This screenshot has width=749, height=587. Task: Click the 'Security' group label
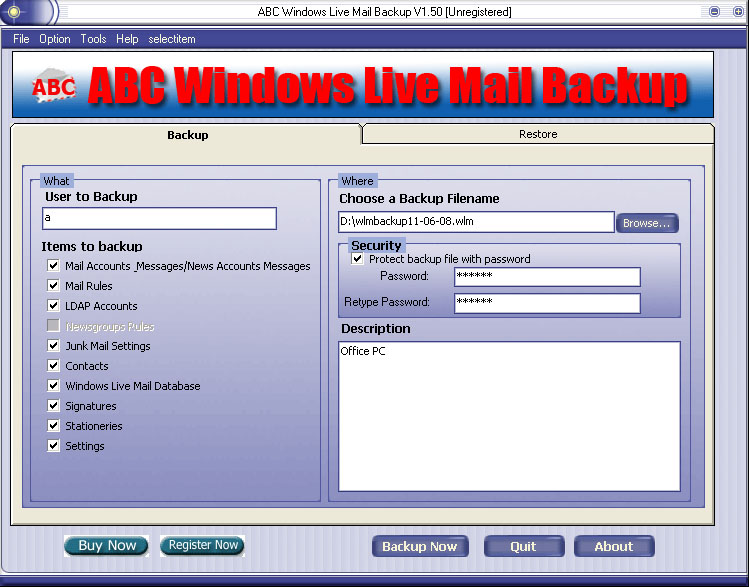(376, 245)
